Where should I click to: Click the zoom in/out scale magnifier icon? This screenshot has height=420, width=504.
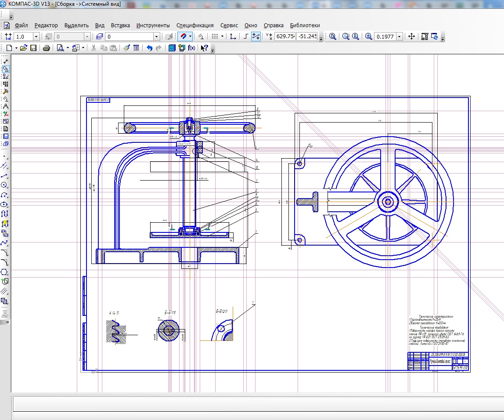click(368, 36)
